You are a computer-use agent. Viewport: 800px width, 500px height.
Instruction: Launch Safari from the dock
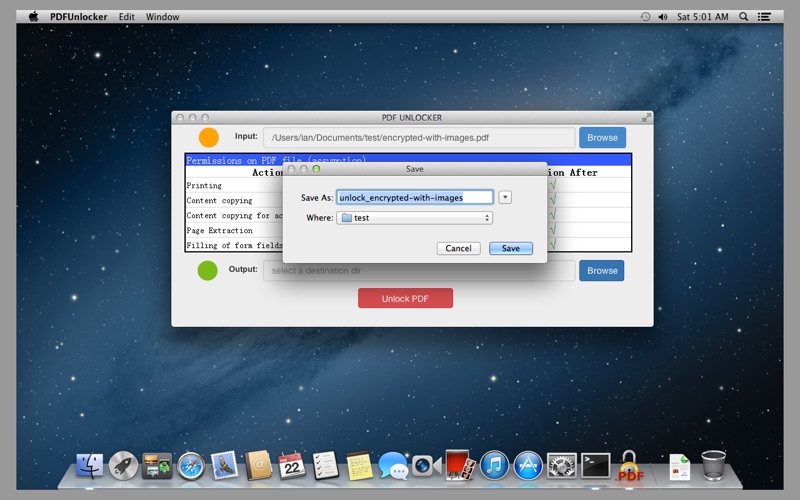(191, 466)
